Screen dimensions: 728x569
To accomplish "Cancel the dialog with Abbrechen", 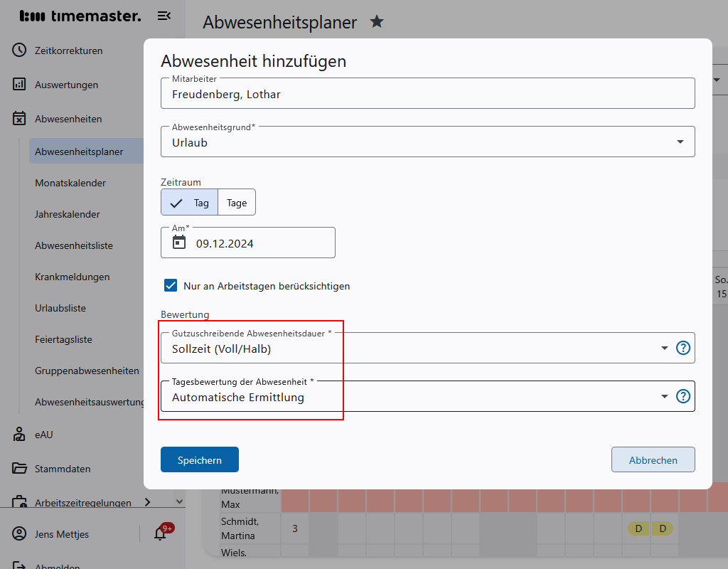I will point(653,460).
